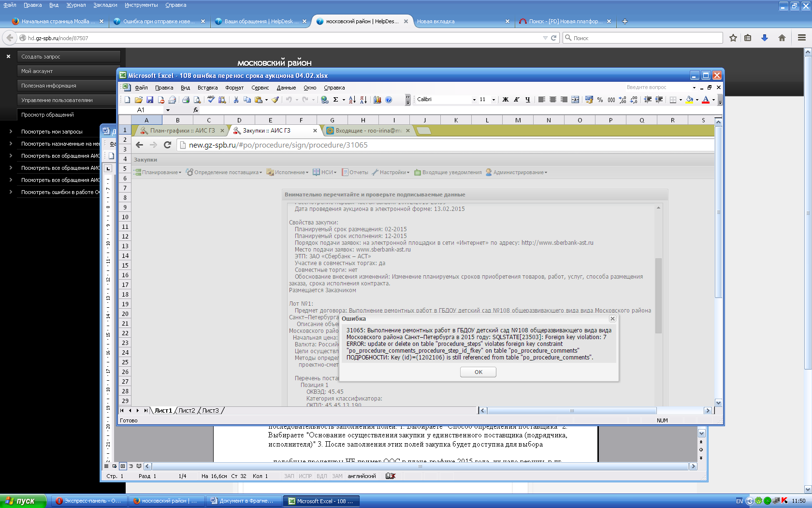Increase indent in Excel
The width and height of the screenshot is (812, 508).
click(659, 100)
